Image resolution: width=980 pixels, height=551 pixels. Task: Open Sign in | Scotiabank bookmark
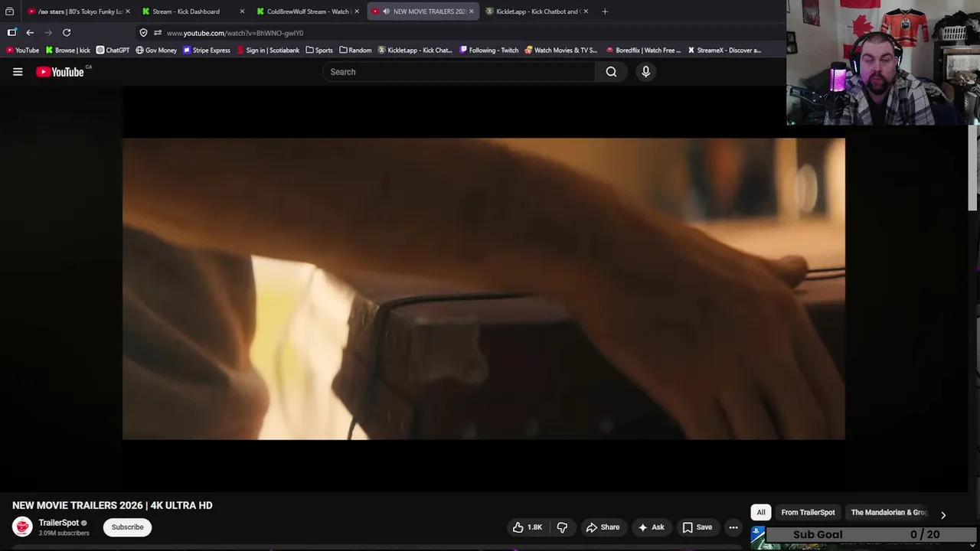point(268,51)
